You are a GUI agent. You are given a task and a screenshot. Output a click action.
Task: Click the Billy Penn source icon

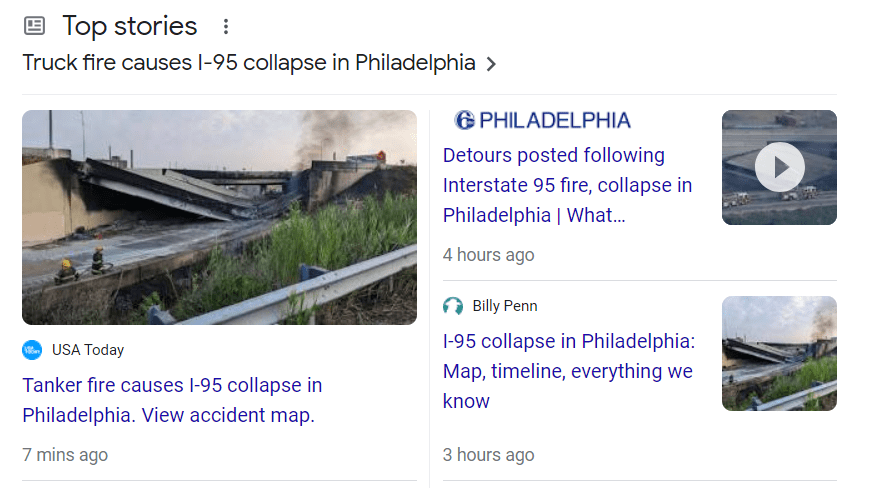454,306
